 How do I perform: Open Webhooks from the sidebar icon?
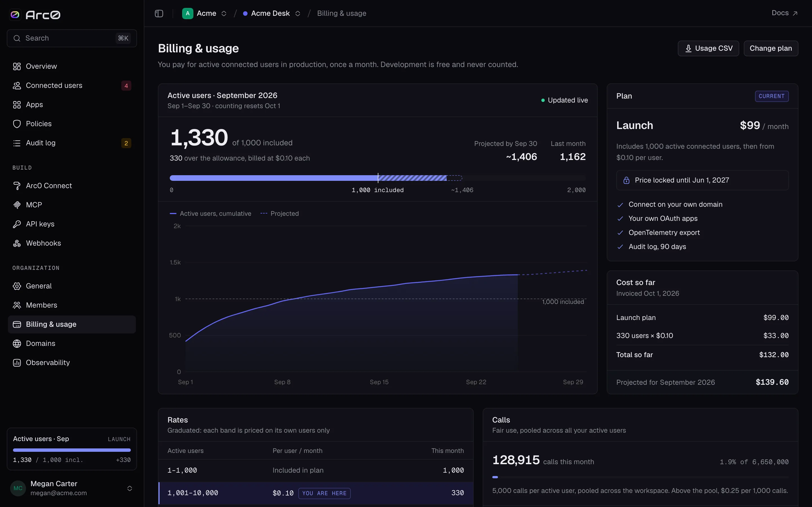click(x=17, y=243)
